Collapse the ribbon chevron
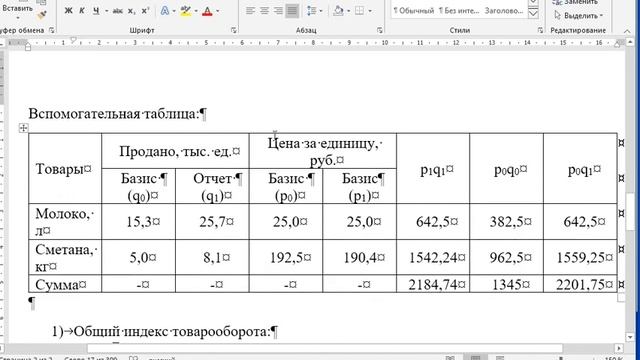 click(x=627, y=31)
